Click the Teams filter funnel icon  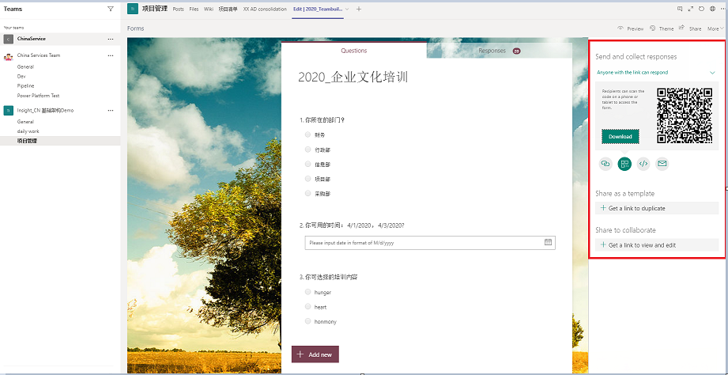pyautogui.click(x=110, y=9)
